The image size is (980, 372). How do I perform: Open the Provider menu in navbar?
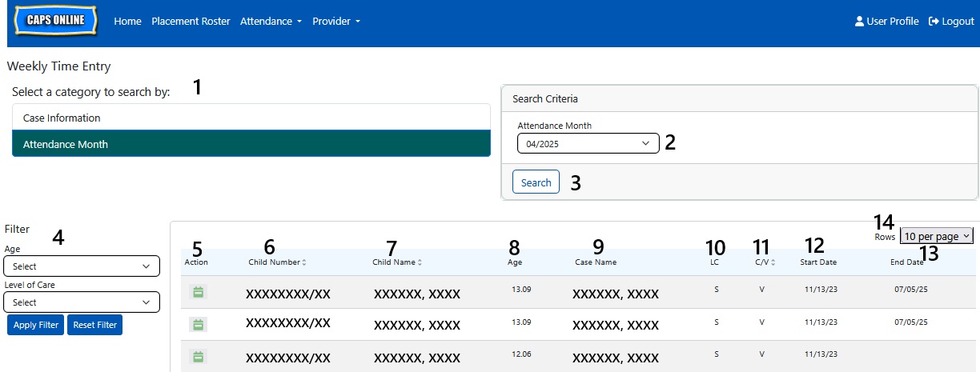click(x=336, y=22)
